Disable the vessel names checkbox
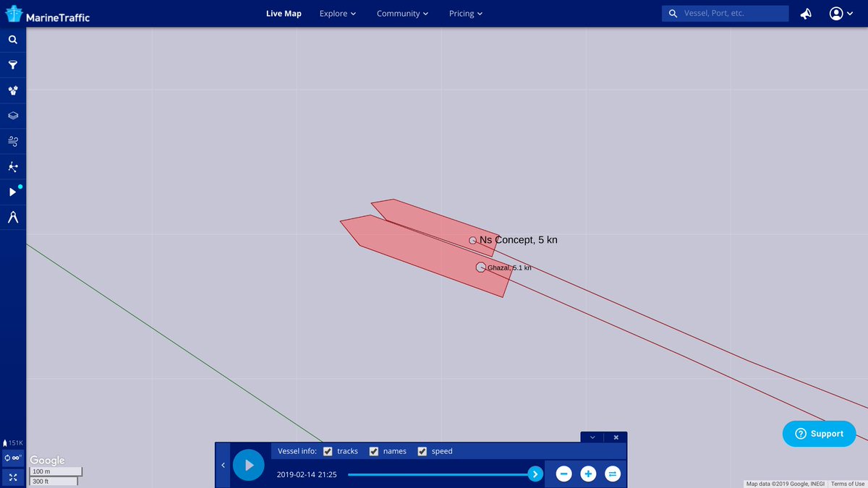This screenshot has height=488, width=868. 374,451
